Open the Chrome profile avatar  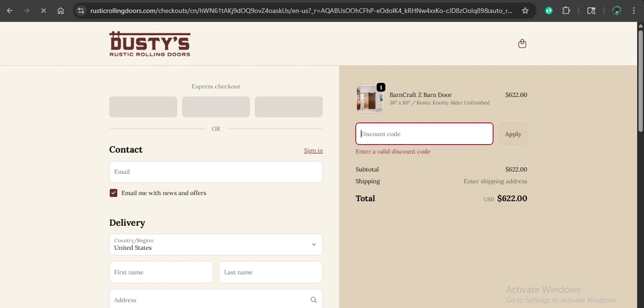617,11
